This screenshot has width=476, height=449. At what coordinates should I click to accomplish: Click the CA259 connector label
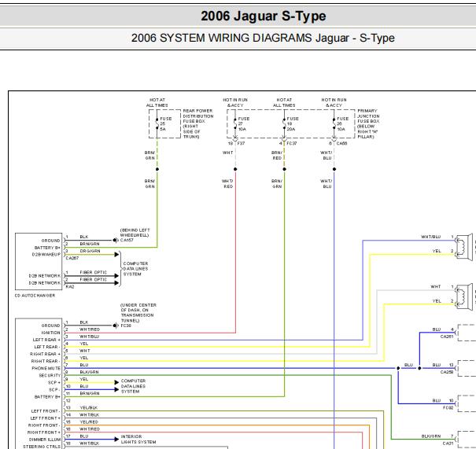tap(447, 372)
